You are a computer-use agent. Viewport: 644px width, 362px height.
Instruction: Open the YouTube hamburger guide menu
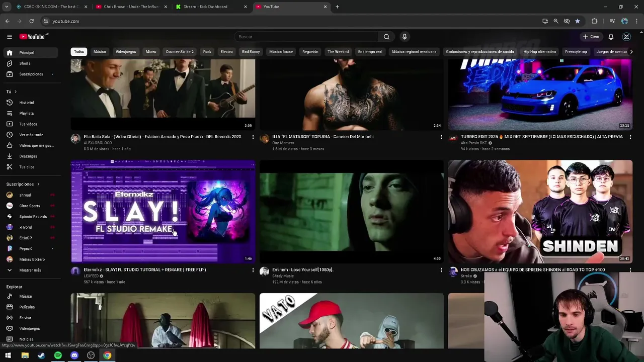tap(9, 37)
